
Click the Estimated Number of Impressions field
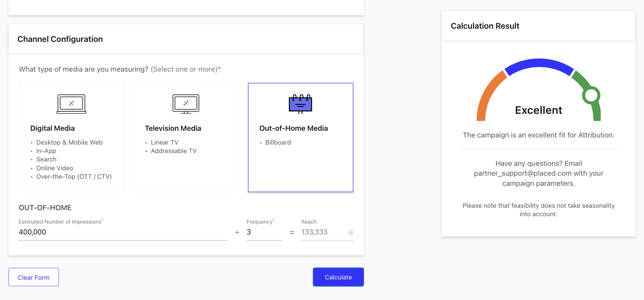coord(123,232)
